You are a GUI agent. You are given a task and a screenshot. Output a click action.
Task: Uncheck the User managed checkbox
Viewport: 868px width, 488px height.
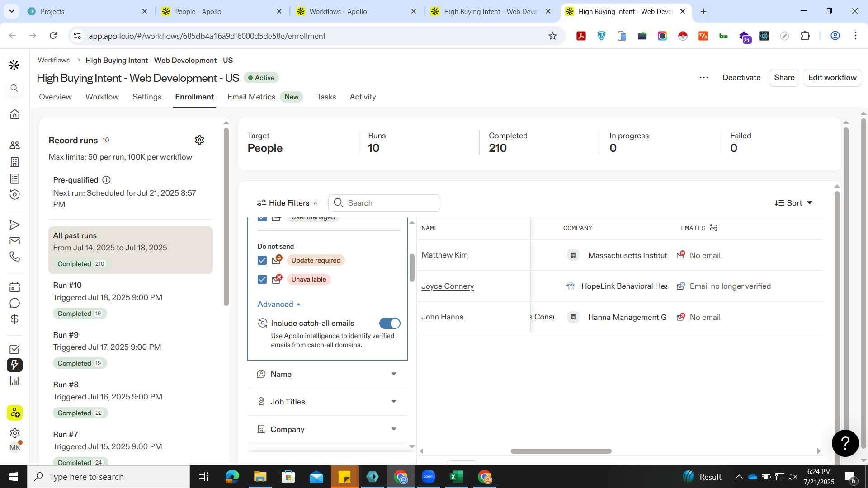[262, 219]
